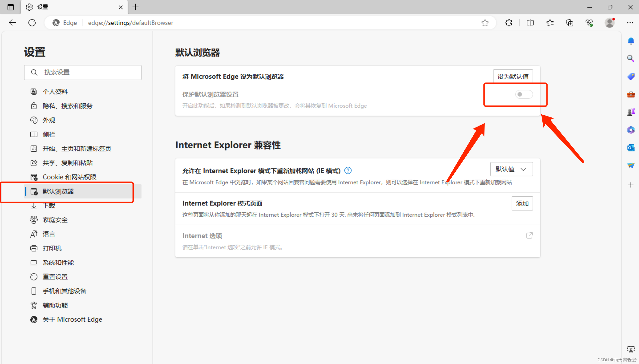
Task: Open Outlook in the Edge sidebar
Action: click(631, 148)
